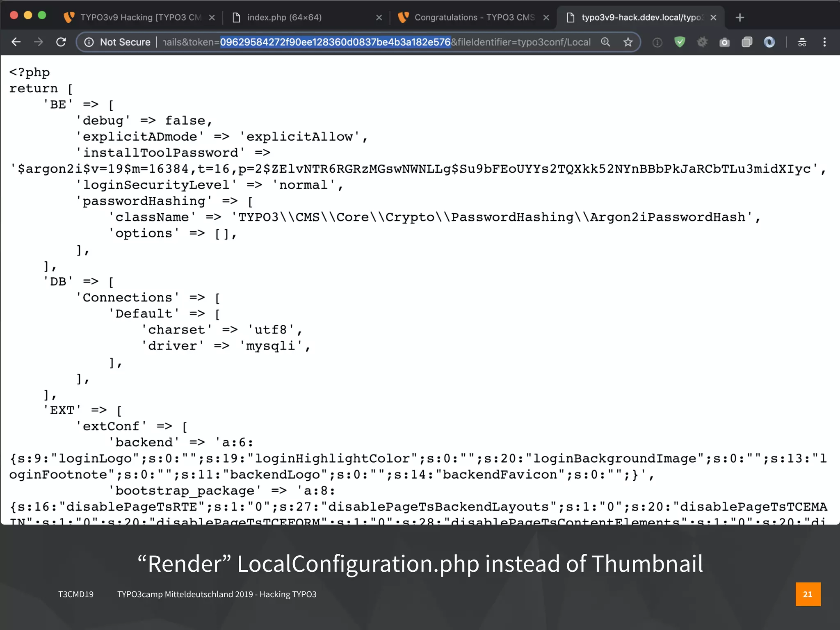
Task: Go forward with the browser forward arrow
Action: coord(39,42)
